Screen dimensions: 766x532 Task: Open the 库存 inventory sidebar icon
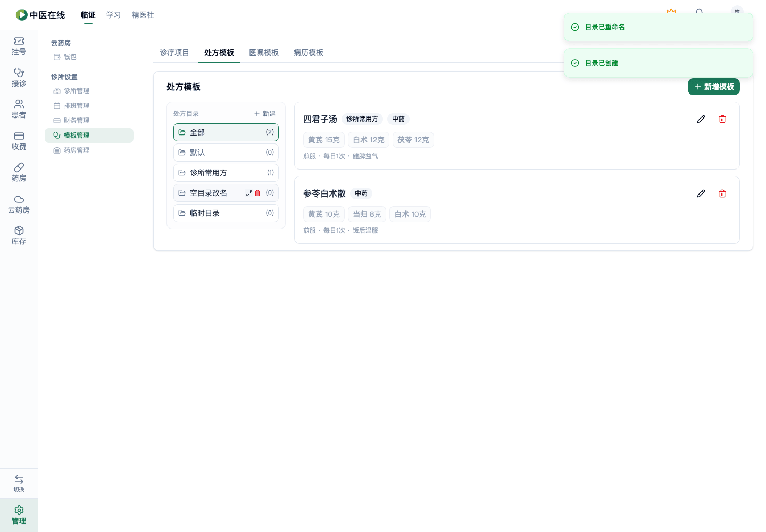(19, 236)
